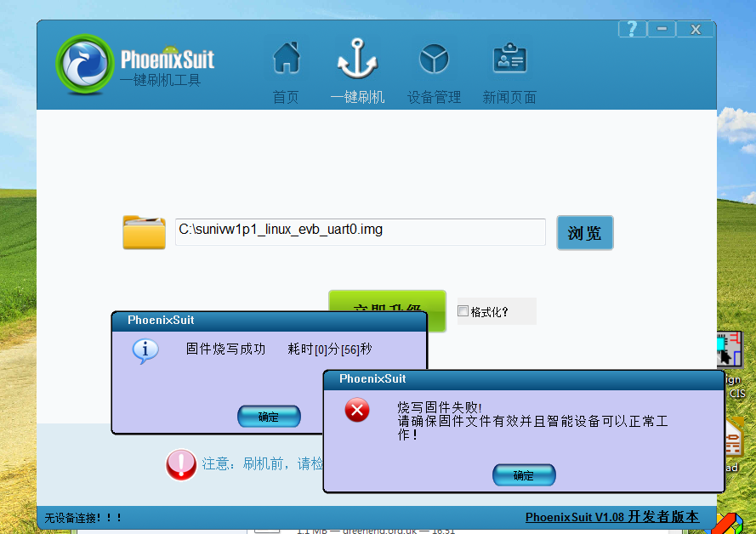Click the 注意:刷机前 notice text
Screen dimensions: 756x534
262,463
